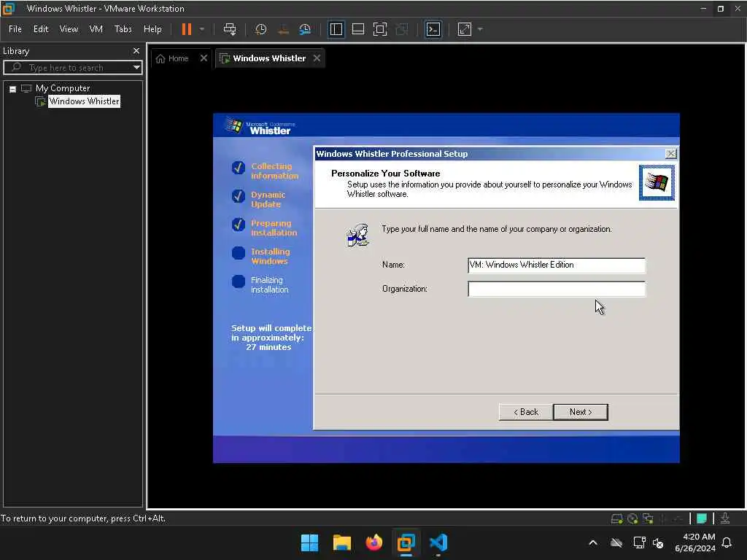The image size is (747, 560).
Task: Click the Back button in Setup
Action: tap(526, 412)
